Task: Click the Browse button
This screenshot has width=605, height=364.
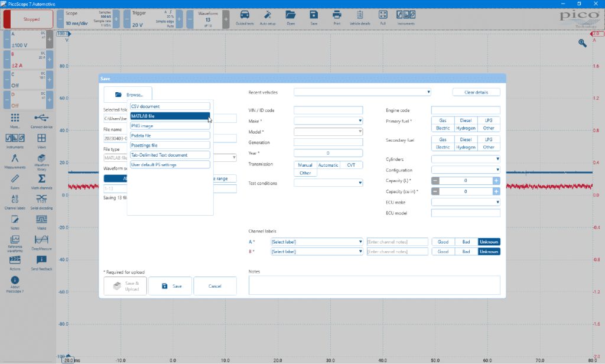Action: [128, 94]
